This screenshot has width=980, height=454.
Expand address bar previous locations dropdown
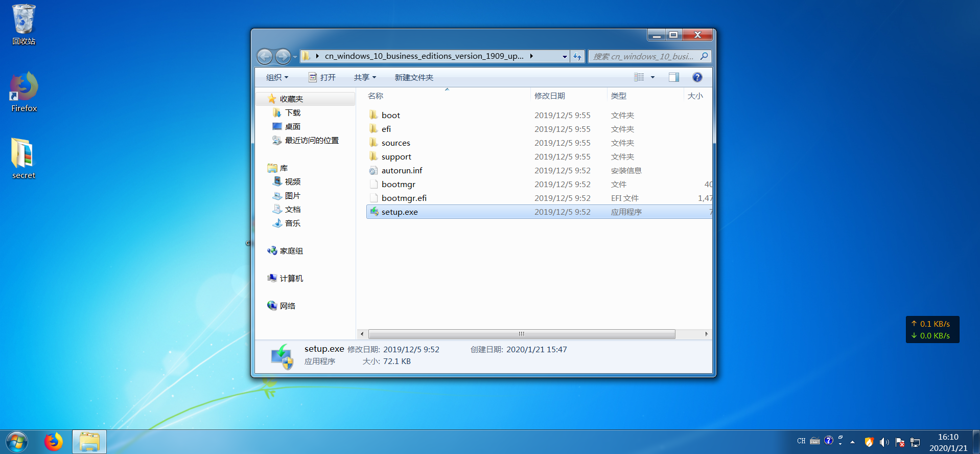click(565, 56)
